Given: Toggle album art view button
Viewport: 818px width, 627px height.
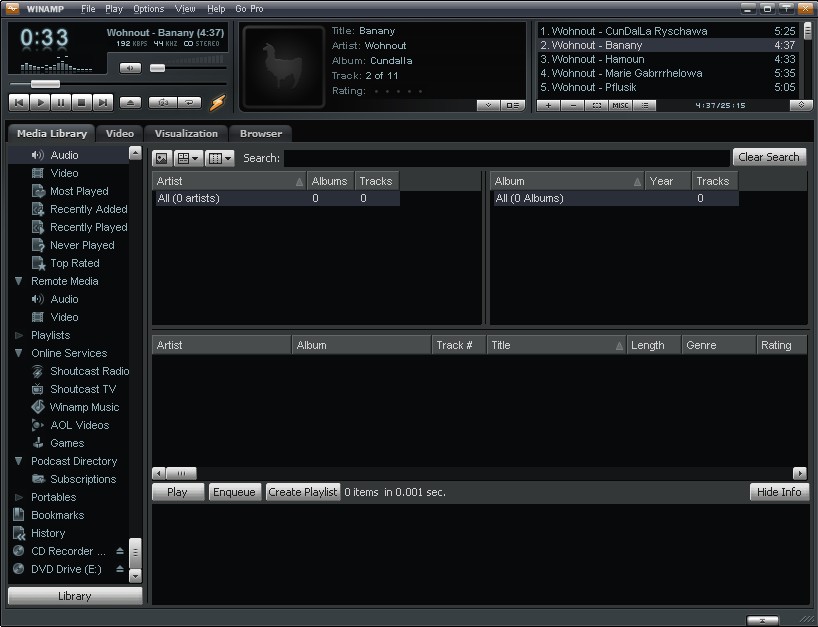Looking at the screenshot, I should click(x=162, y=158).
